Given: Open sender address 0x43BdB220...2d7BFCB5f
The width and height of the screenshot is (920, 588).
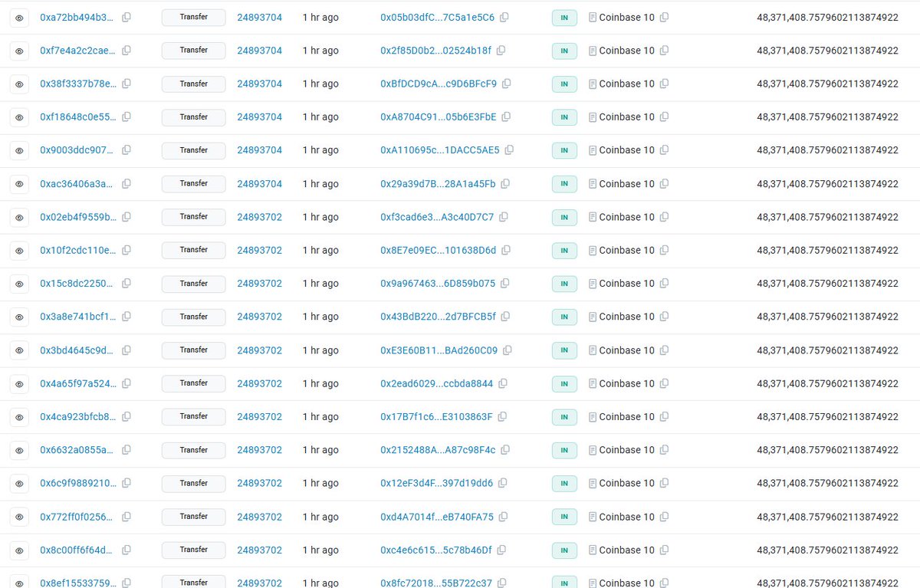Looking at the screenshot, I should [x=438, y=317].
